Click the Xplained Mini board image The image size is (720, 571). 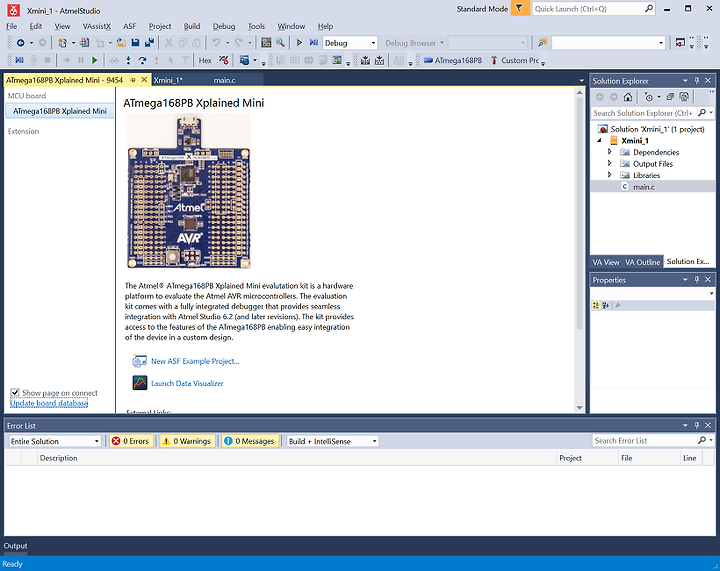click(x=189, y=191)
